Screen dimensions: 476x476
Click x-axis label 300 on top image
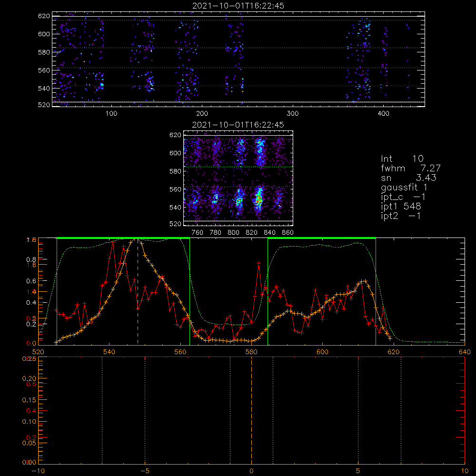point(293,114)
